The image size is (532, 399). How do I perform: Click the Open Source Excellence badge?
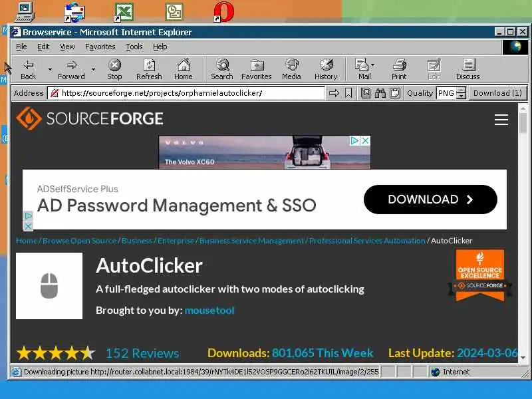(x=479, y=275)
